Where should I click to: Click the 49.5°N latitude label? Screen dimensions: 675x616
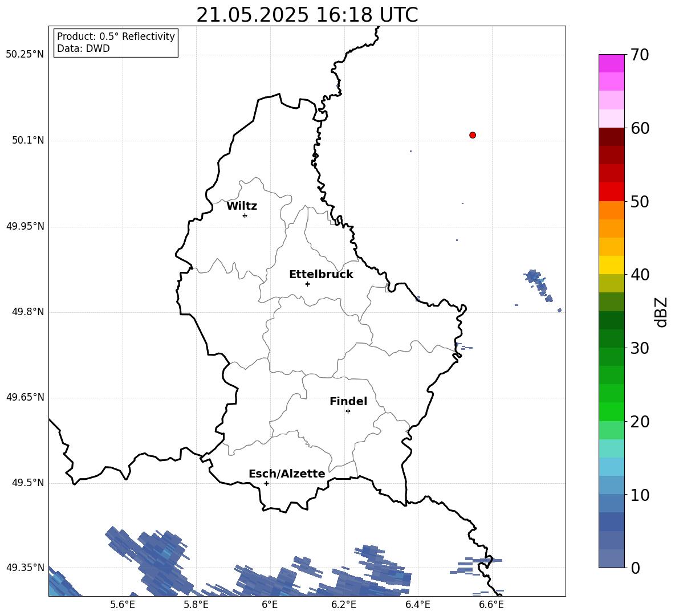(x=28, y=483)
